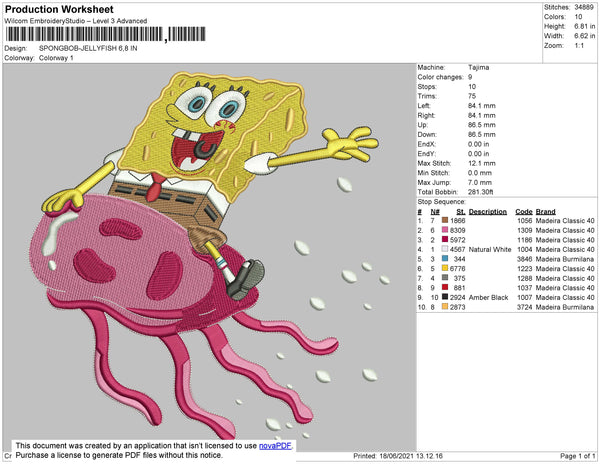Click the stitch count '5972' in row 3

click(458, 240)
